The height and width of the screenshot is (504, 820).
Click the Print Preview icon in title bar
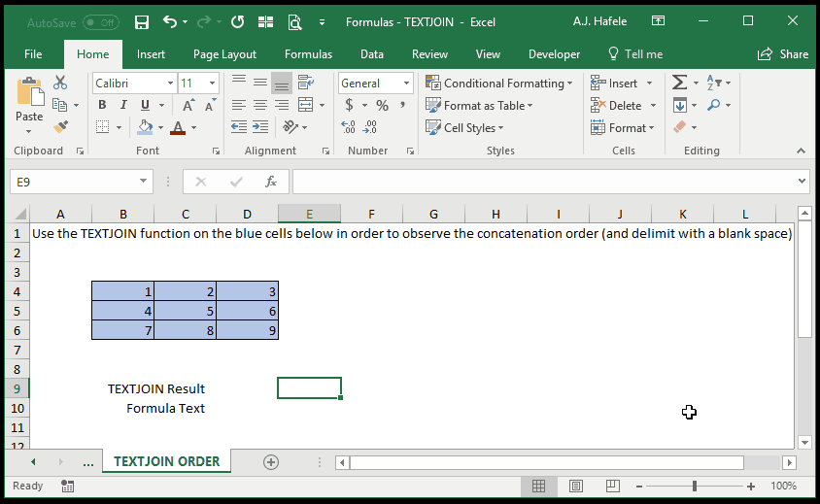tap(295, 22)
